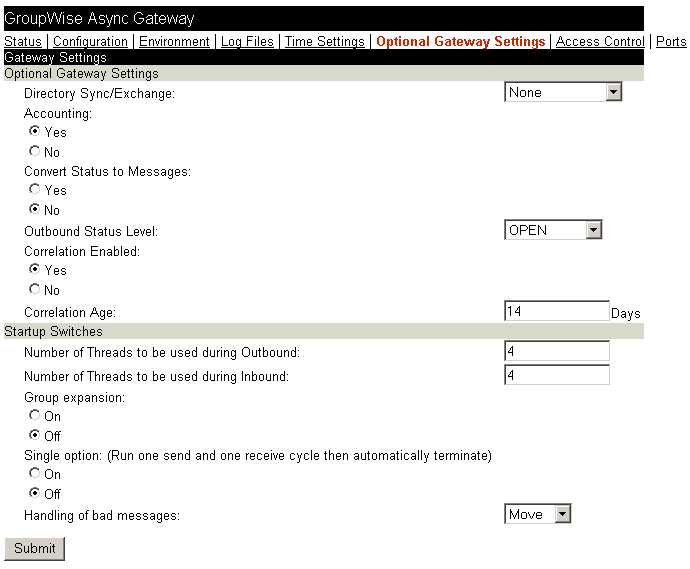Focus the Correlation Age days field
The height and width of the screenshot is (569, 690).
coord(557,311)
